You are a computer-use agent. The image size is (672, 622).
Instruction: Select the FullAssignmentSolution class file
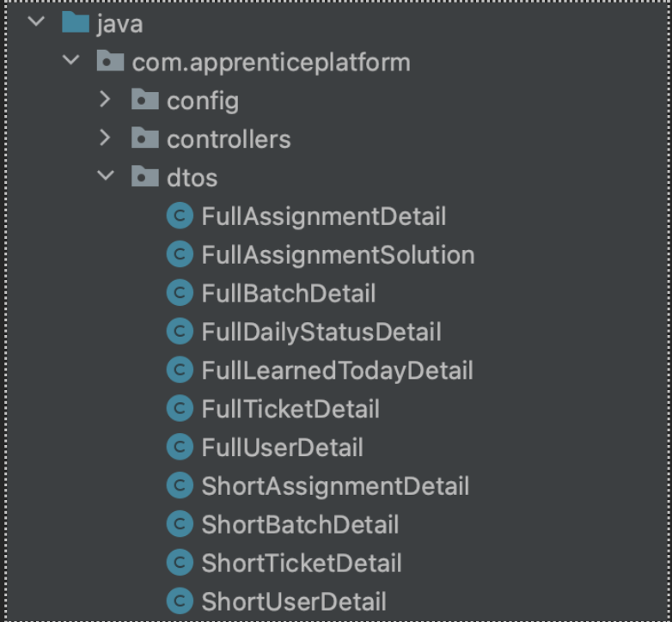pos(338,254)
